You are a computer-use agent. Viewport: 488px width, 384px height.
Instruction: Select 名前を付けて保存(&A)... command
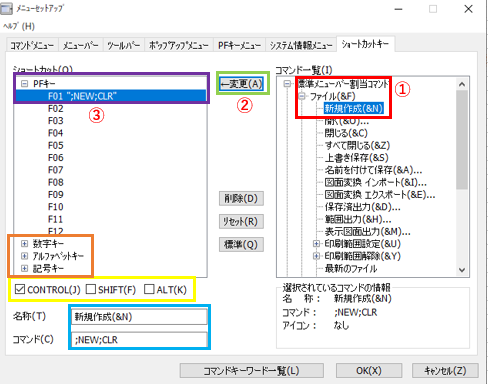click(374, 170)
